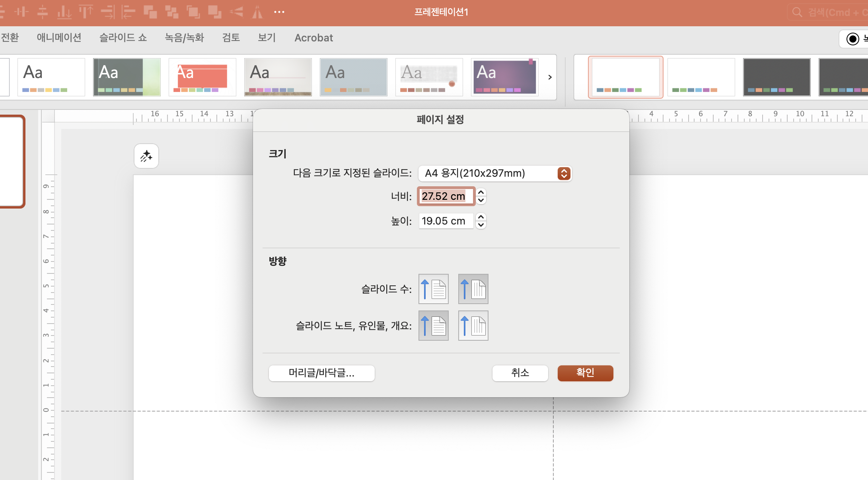Decrease height with the 높이 stepper down arrow

[481, 225]
